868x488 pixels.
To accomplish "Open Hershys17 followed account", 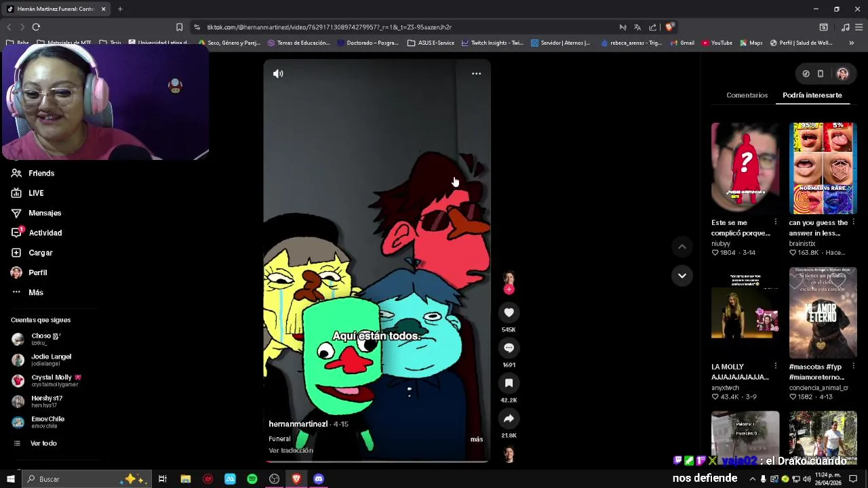I will (x=47, y=401).
